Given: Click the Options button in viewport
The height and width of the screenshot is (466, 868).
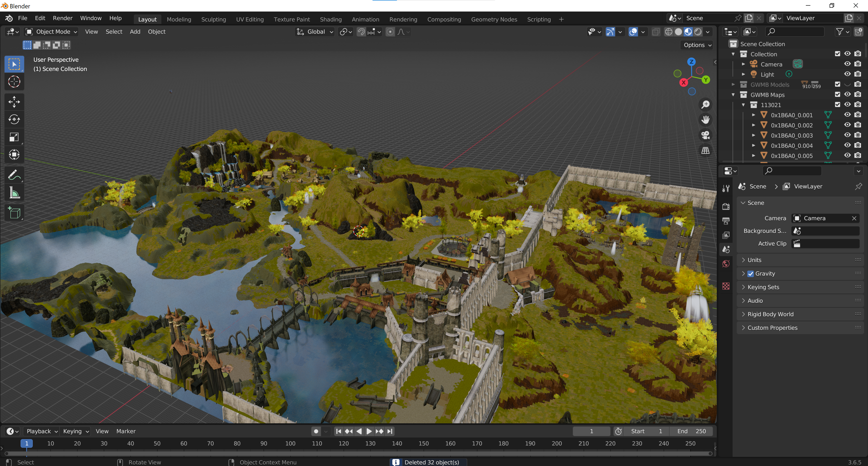Looking at the screenshot, I should (x=697, y=45).
